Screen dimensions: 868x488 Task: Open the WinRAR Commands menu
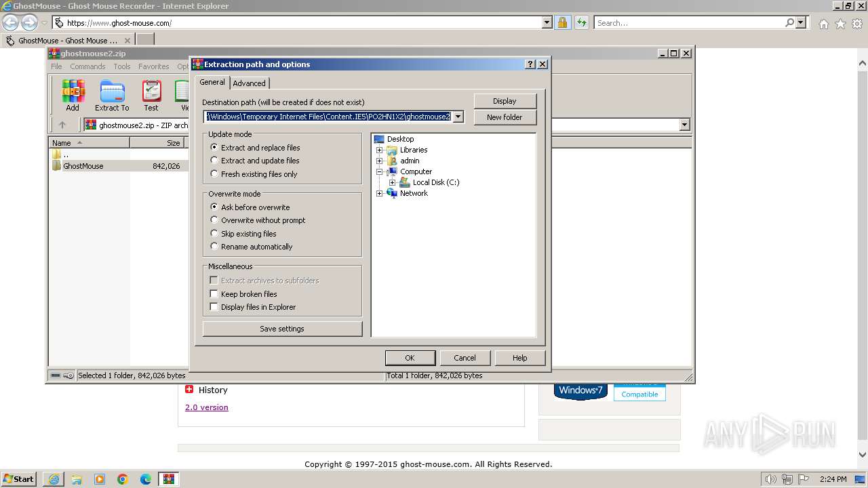[x=87, y=66]
